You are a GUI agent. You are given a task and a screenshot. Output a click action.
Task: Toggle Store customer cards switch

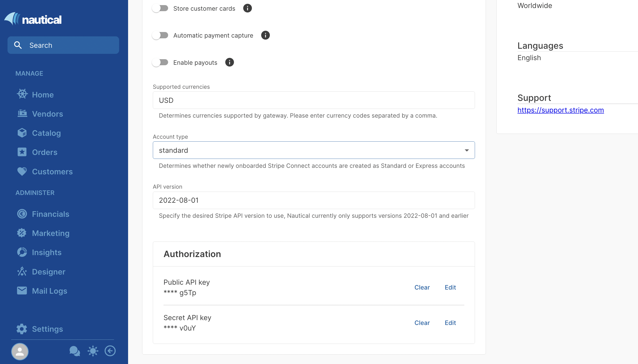click(161, 8)
